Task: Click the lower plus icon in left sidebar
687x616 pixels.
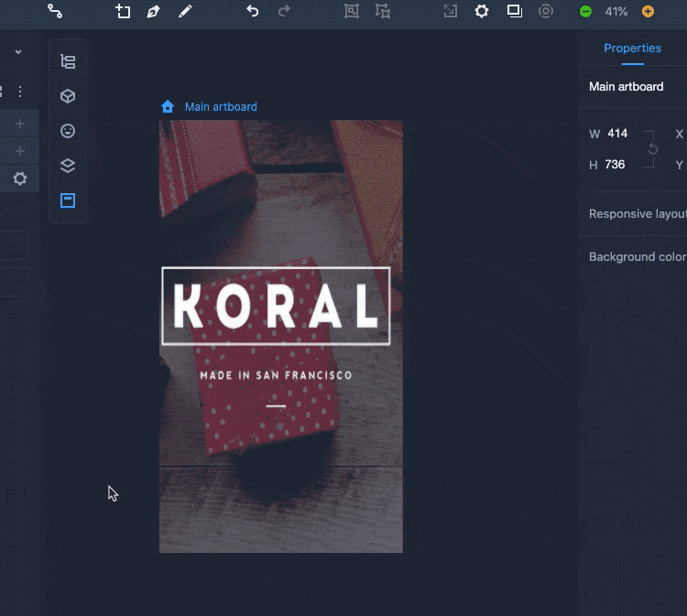Action: tap(20, 151)
